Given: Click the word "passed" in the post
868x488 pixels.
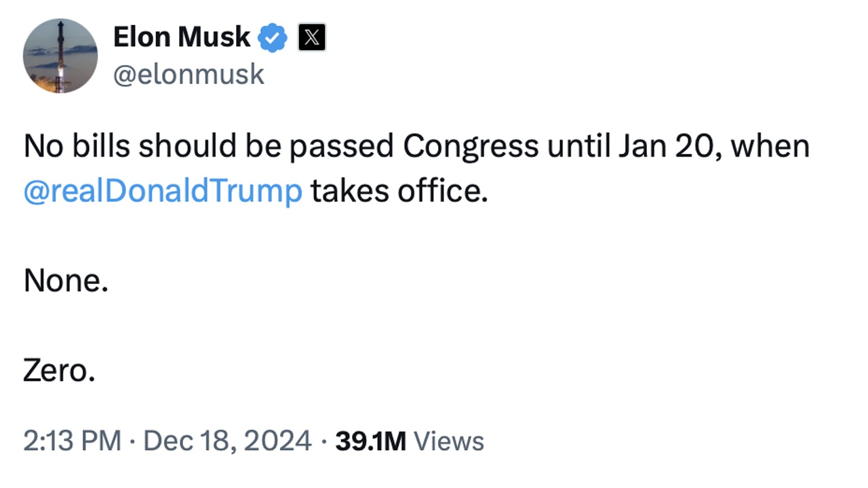Looking at the screenshot, I should [339, 146].
